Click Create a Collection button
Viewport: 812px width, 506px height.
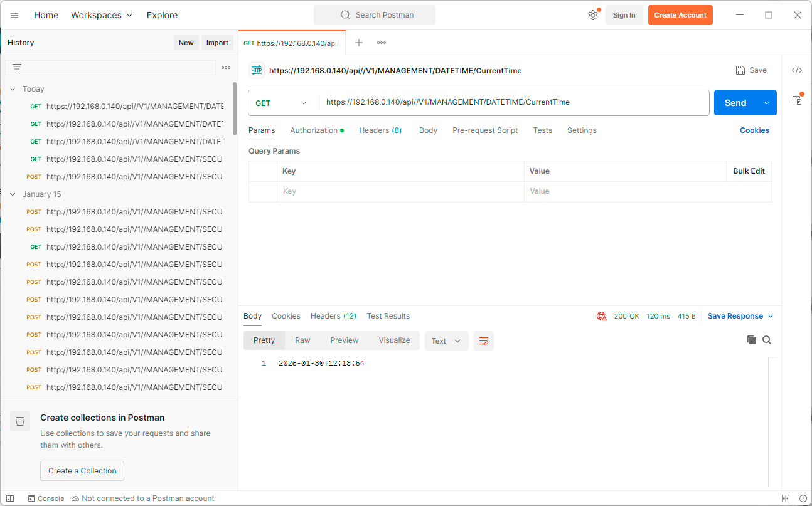[x=82, y=471]
